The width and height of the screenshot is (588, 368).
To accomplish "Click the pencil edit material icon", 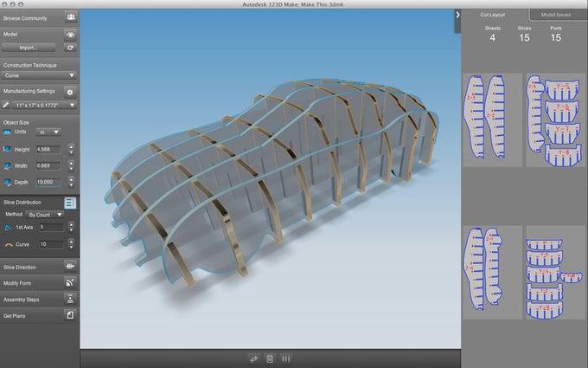I will coord(6,105).
